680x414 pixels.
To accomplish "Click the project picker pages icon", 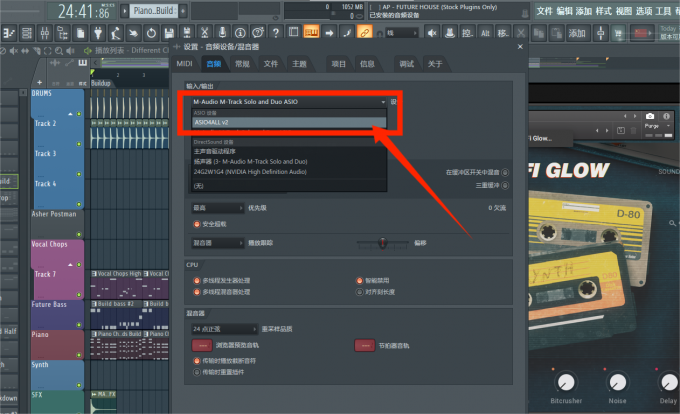I will 80,33.
